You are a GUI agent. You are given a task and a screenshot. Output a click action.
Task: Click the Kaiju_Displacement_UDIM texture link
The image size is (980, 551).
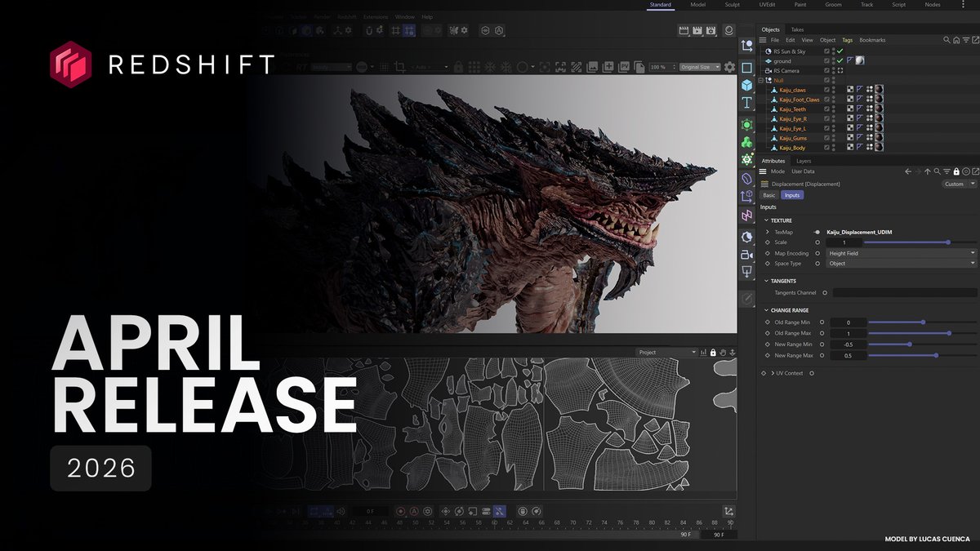[x=859, y=233]
